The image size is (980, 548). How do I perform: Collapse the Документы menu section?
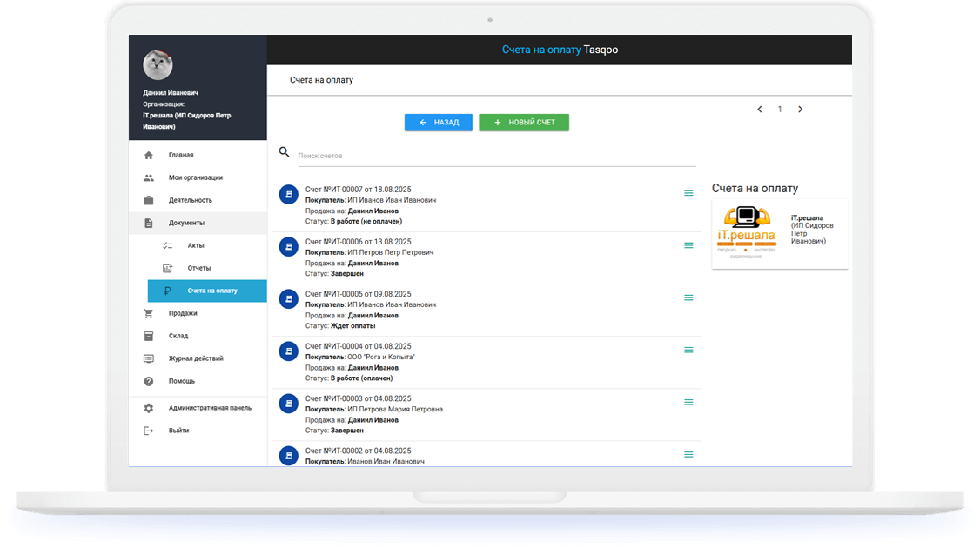[198, 223]
